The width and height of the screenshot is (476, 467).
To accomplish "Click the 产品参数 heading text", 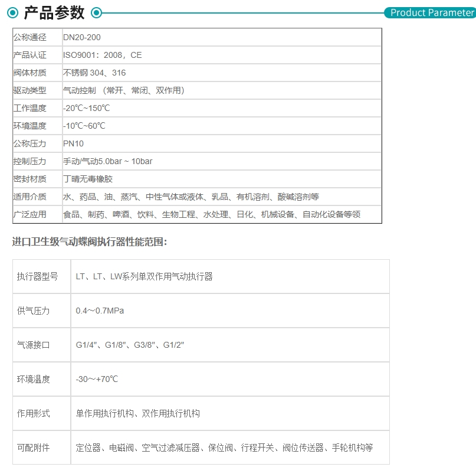I will [54, 13].
